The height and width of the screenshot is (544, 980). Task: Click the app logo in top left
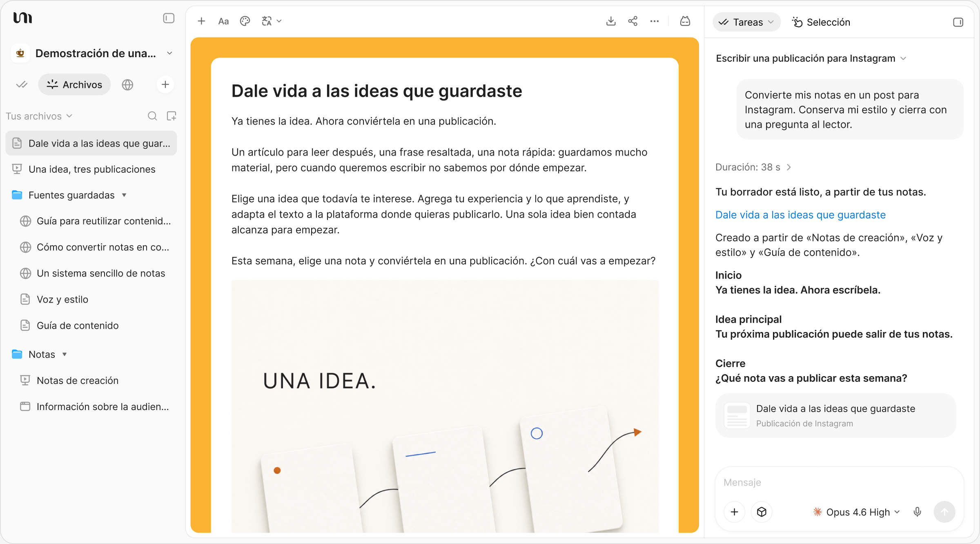(22, 18)
